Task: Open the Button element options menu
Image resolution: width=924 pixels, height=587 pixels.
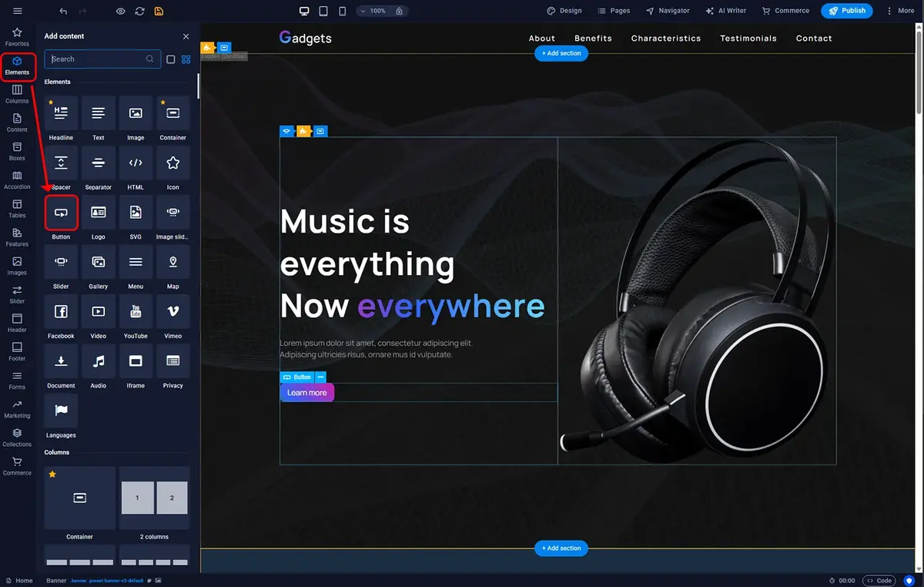Action: pyautogui.click(x=320, y=377)
